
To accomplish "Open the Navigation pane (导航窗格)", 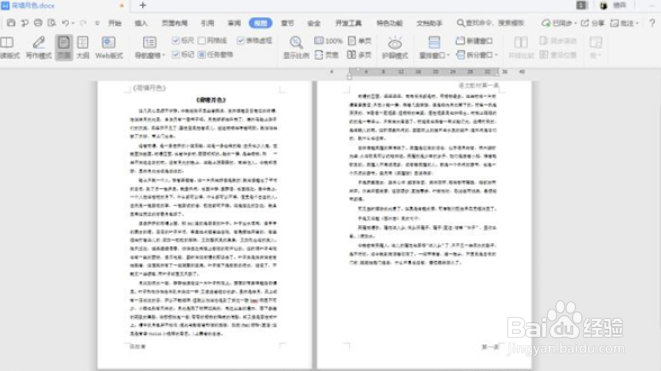I will pyautogui.click(x=149, y=48).
